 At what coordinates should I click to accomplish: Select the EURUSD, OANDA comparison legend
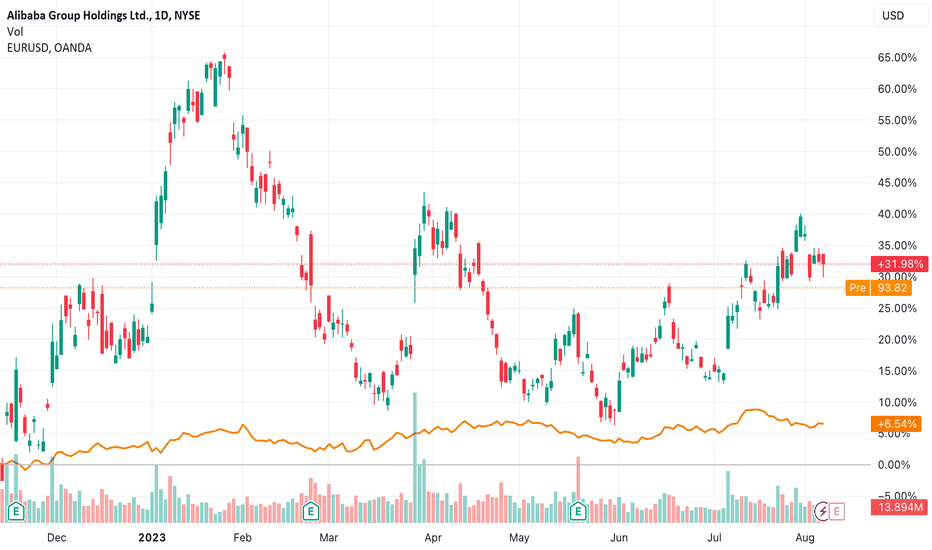(x=49, y=48)
